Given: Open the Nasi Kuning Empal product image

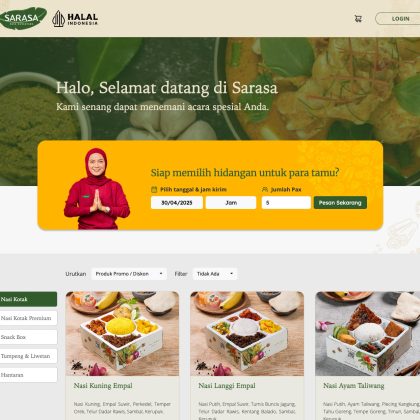Looking at the screenshot, I should (x=122, y=334).
